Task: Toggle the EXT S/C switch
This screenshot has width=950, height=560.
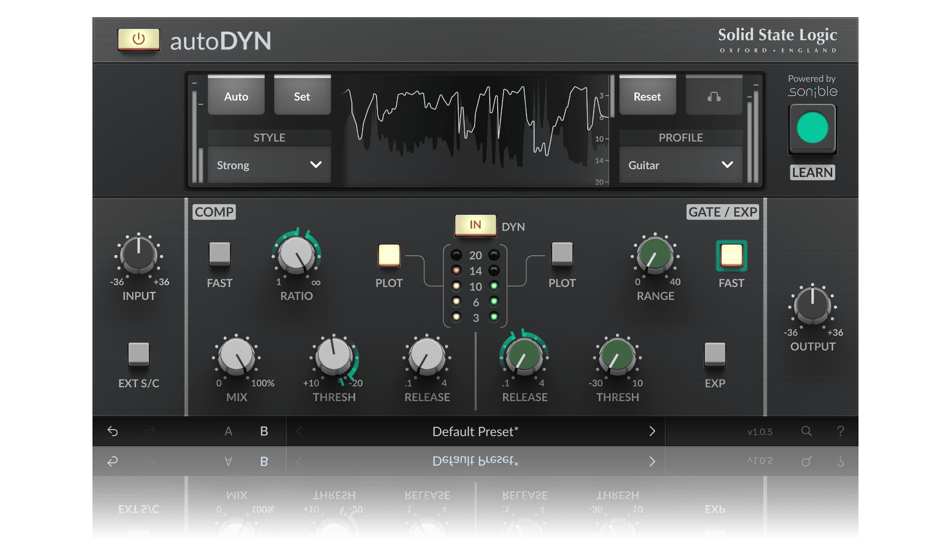Action: click(x=139, y=354)
